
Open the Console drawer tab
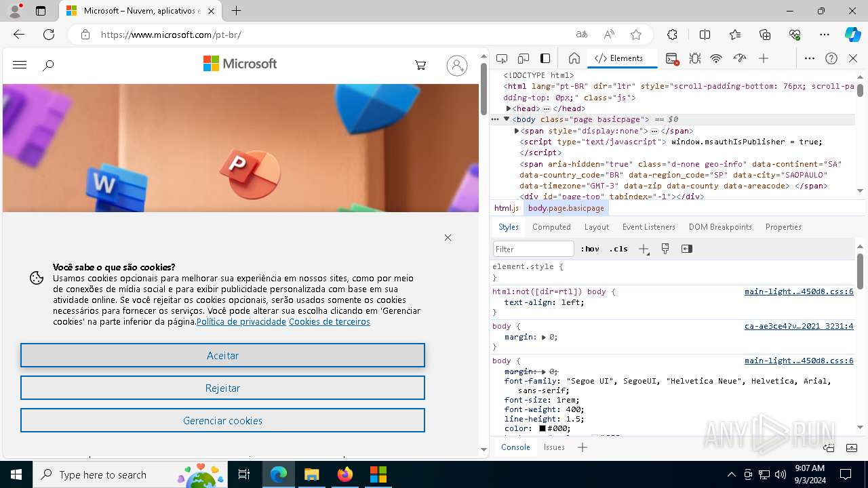click(515, 447)
